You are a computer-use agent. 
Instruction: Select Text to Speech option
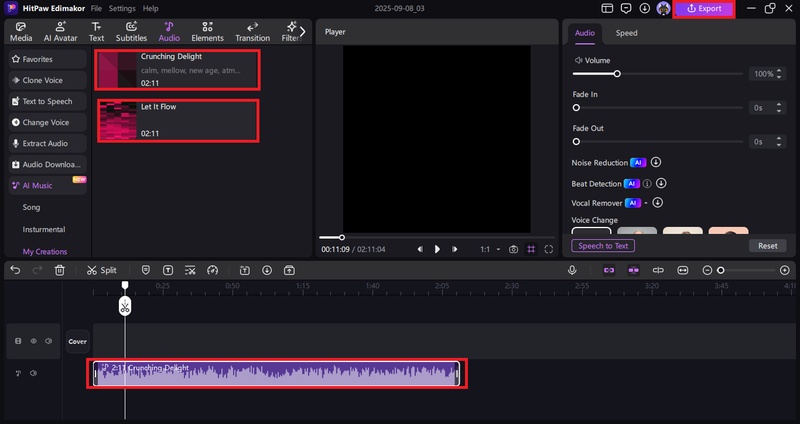point(47,101)
